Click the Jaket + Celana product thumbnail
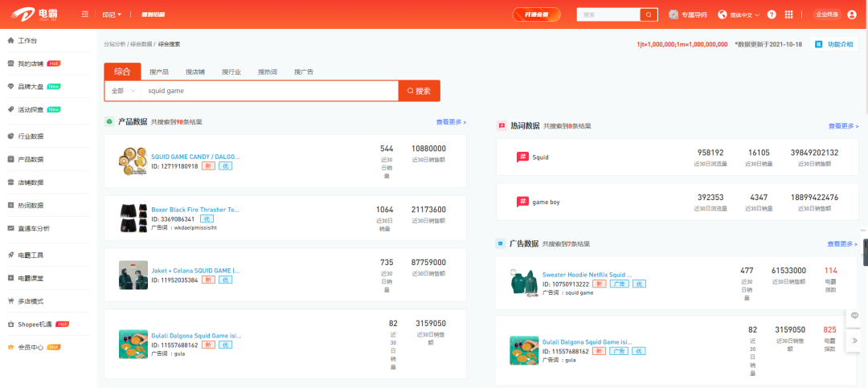The height and width of the screenshot is (388, 868). click(x=133, y=275)
